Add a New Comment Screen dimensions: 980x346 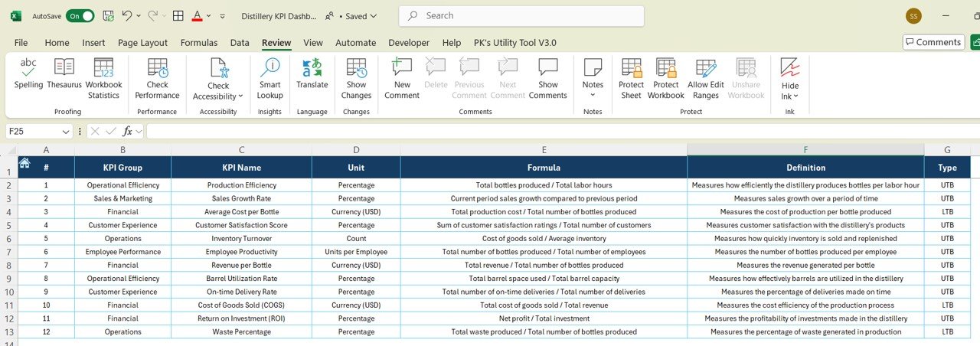coord(402,79)
